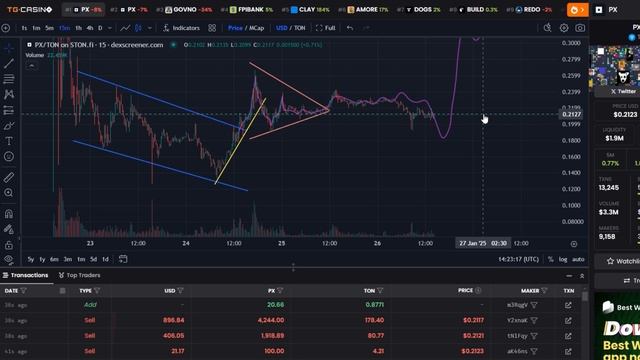This screenshot has height=360, width=640.
Task: Click time axis settings circle icon
Action: (574, 244)
